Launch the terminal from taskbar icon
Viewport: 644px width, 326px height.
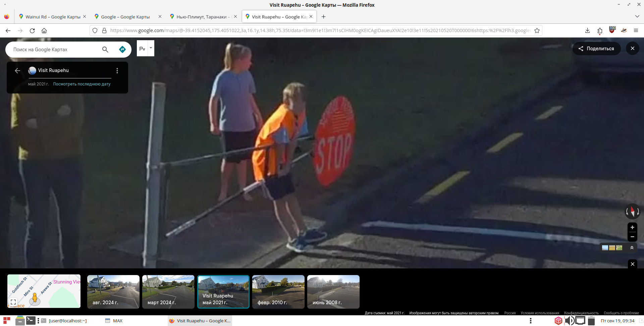(x=31, y=321)
